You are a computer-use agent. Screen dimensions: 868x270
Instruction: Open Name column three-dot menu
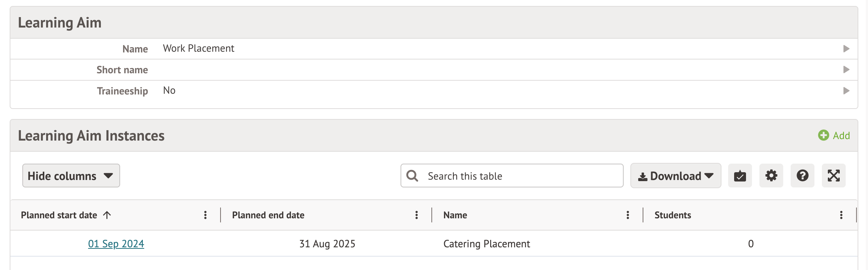pos(628,215)
